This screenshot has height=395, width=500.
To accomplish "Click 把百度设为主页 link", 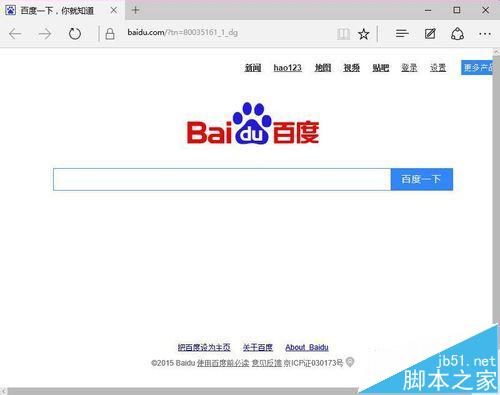I will coord(204,347).
